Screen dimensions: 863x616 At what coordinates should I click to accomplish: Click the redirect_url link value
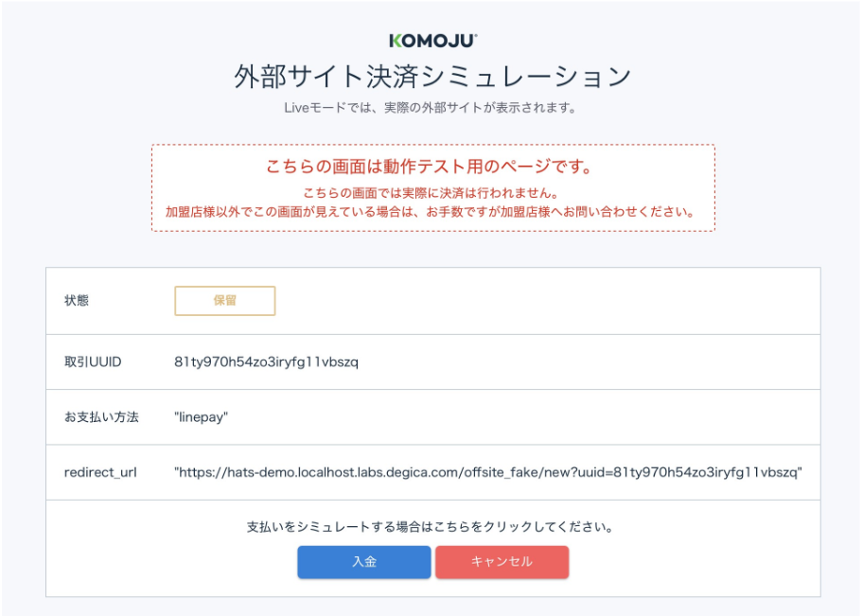click(488, 471)
